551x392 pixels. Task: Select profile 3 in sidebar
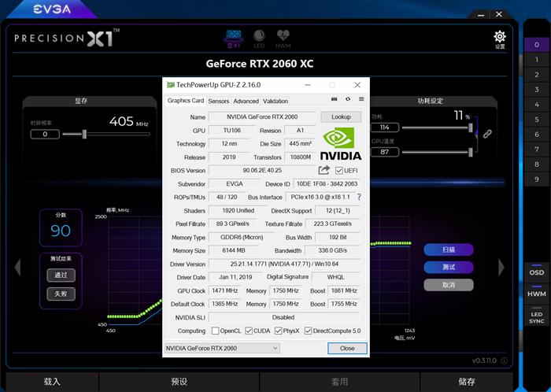(x=537, y=90)
